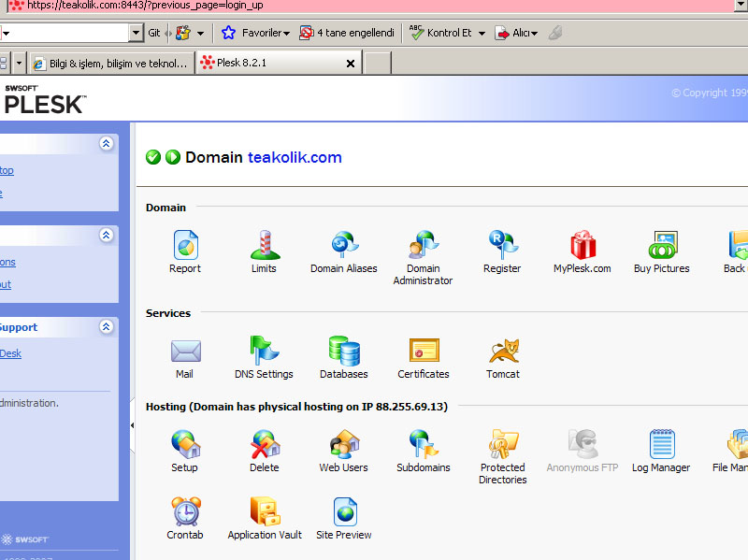Open hosting Setup

coord(185,444)
